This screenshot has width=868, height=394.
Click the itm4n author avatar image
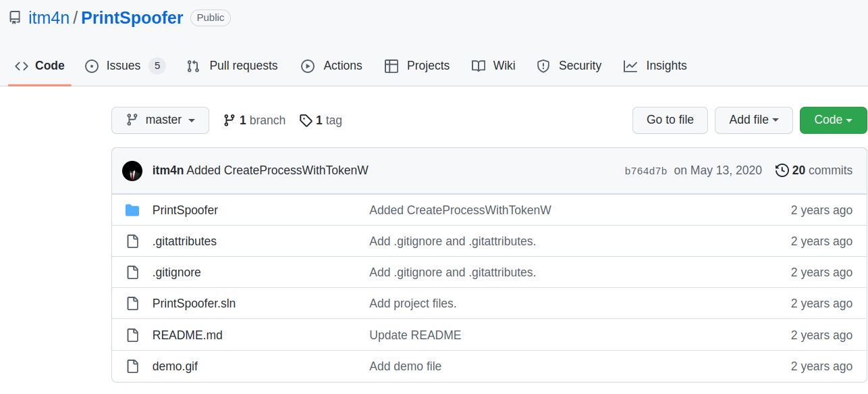click(x=132, y=171)
